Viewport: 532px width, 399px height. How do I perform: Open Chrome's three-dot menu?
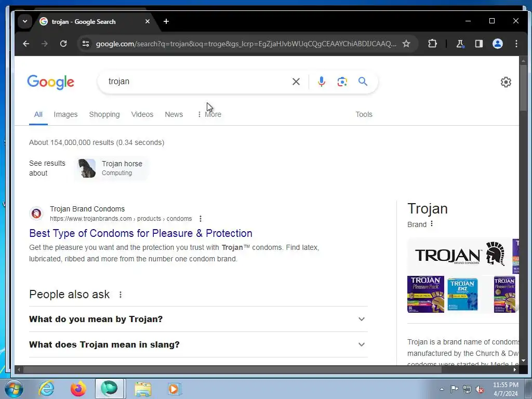[516, 44]
